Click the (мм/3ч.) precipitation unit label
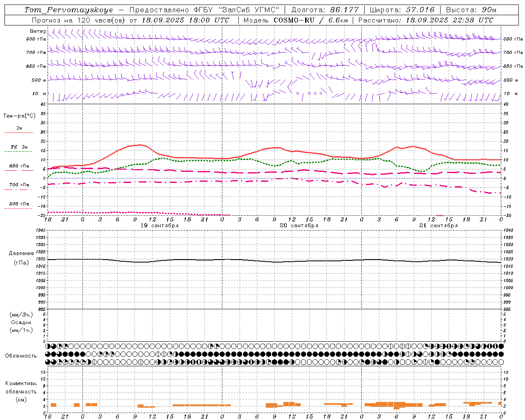 [21, 315]
